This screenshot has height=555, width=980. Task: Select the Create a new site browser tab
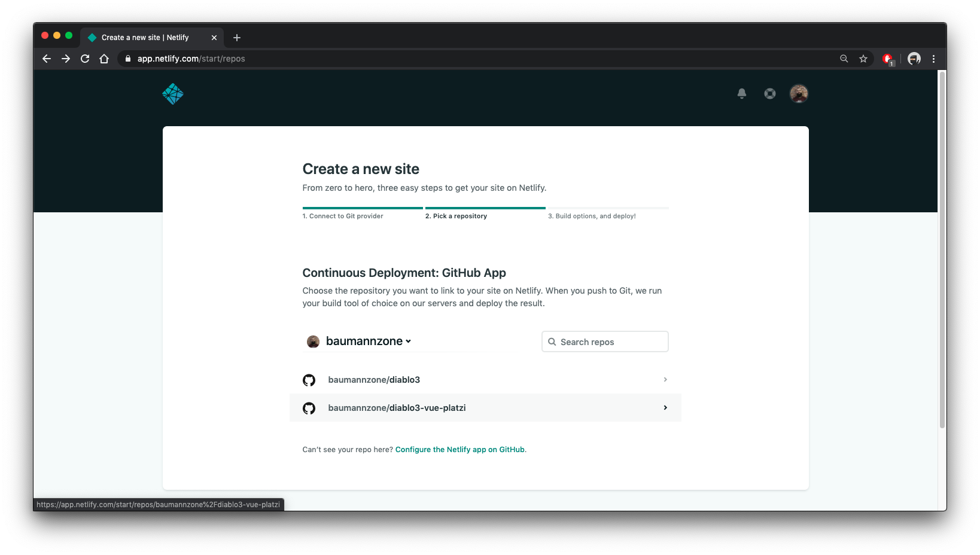152,38
